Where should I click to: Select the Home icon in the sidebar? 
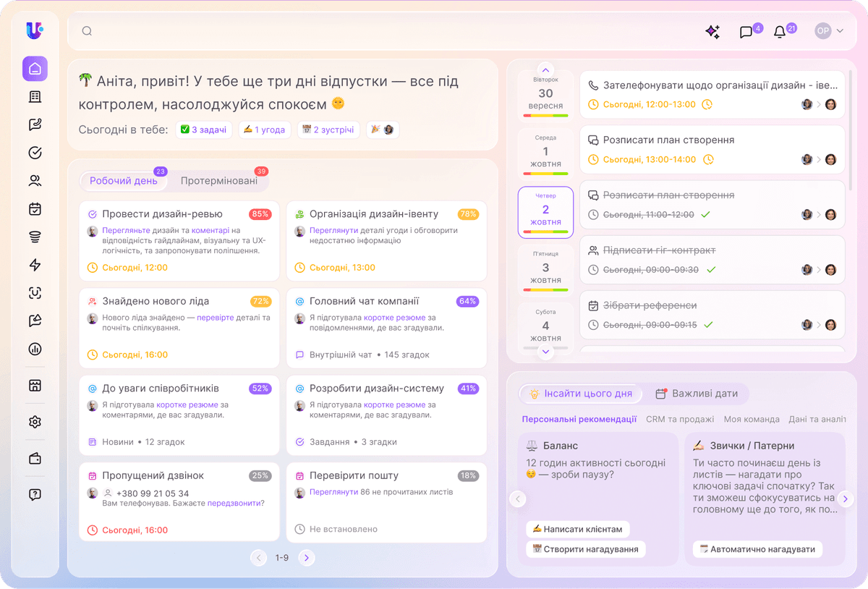(x=35, y=68)
